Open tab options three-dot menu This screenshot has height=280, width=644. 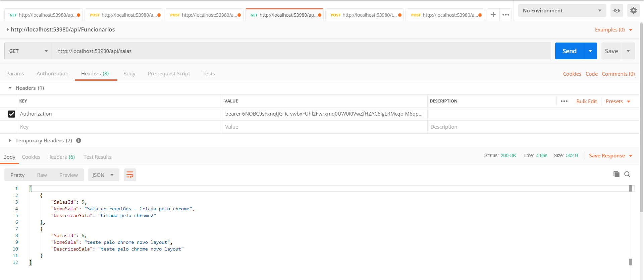(506, 15)
